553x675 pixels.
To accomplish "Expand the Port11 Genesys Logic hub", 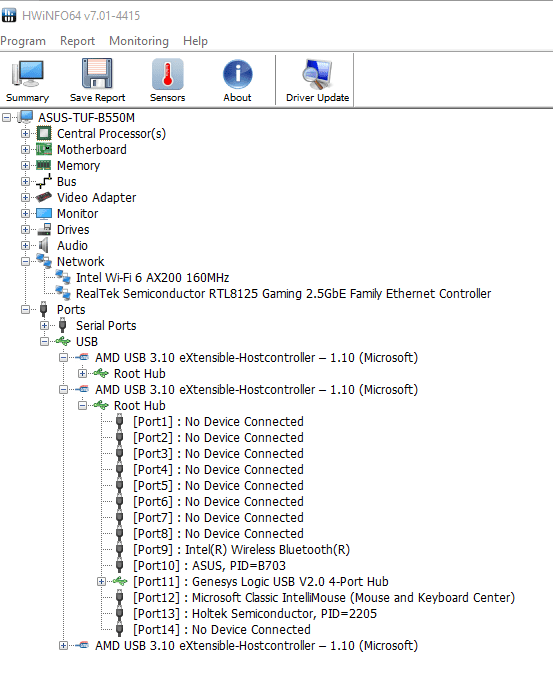I will tap(101, 582).
